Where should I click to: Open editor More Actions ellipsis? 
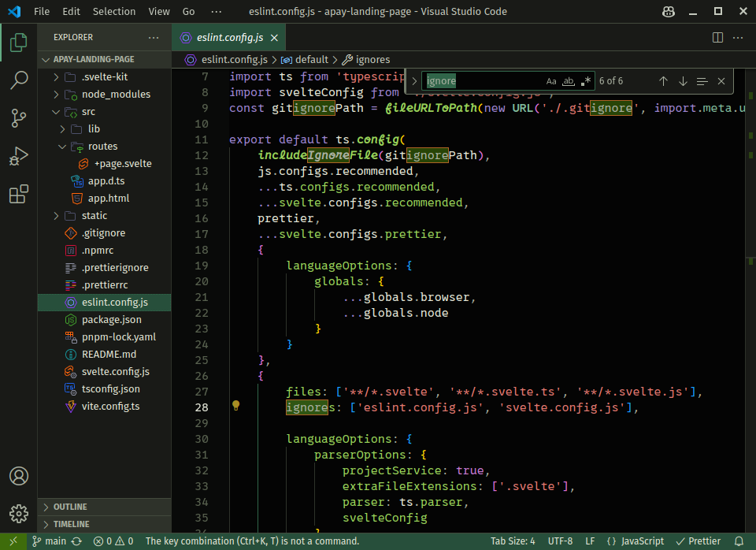pyautogui.click(x=738, y=38)
